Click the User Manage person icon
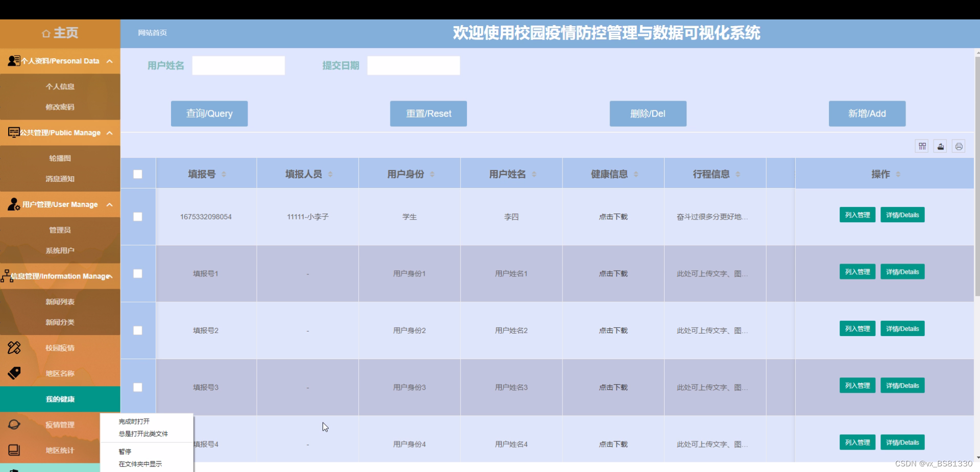The image size is (980, 472). (14, 204)
